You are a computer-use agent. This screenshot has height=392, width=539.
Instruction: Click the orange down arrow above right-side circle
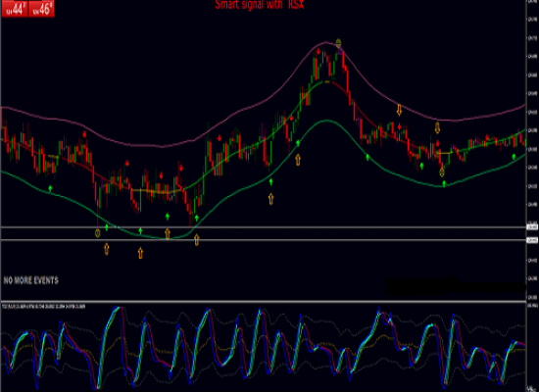(x=437, y=128)
